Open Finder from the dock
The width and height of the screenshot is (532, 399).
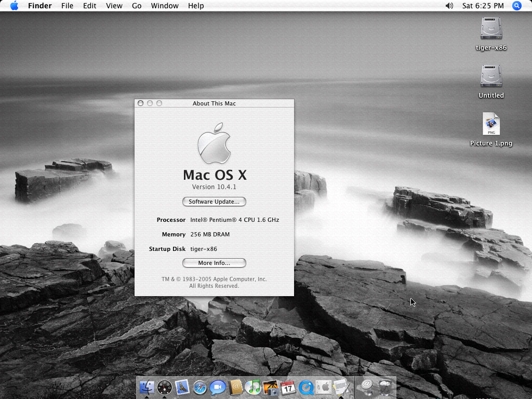(147, 388)
